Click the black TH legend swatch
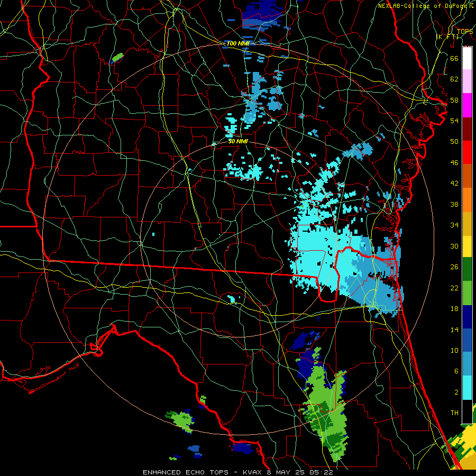 (x=467, y=411)
